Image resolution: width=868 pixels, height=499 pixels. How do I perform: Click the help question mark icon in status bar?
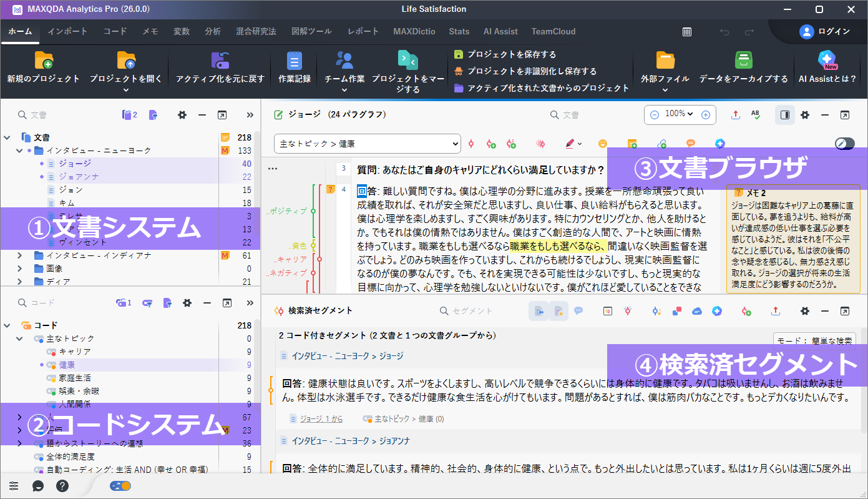[62, 486]
